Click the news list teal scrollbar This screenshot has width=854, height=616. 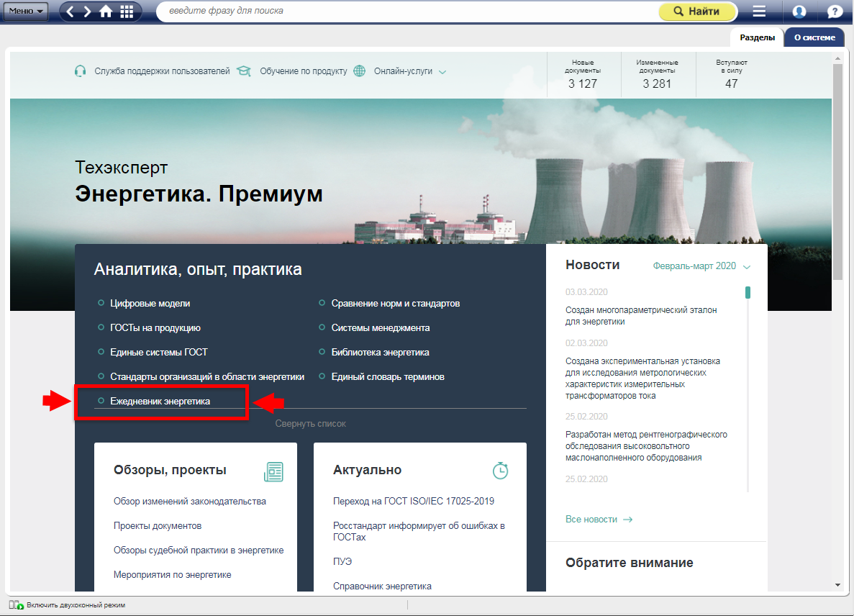[748, 292]
